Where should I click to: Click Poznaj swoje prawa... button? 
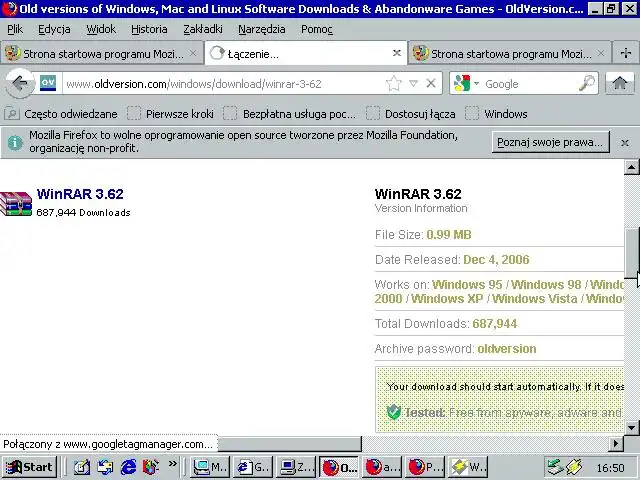click(550, 142)
